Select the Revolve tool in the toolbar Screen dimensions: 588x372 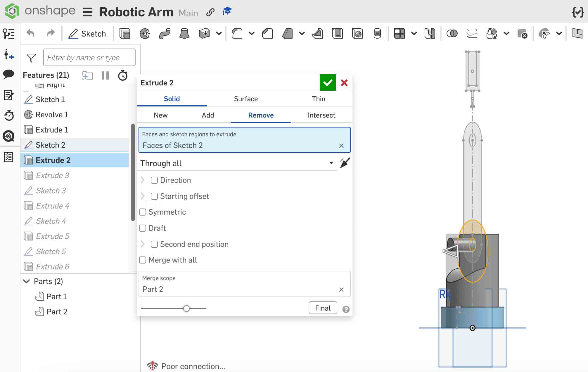point(145,34)
